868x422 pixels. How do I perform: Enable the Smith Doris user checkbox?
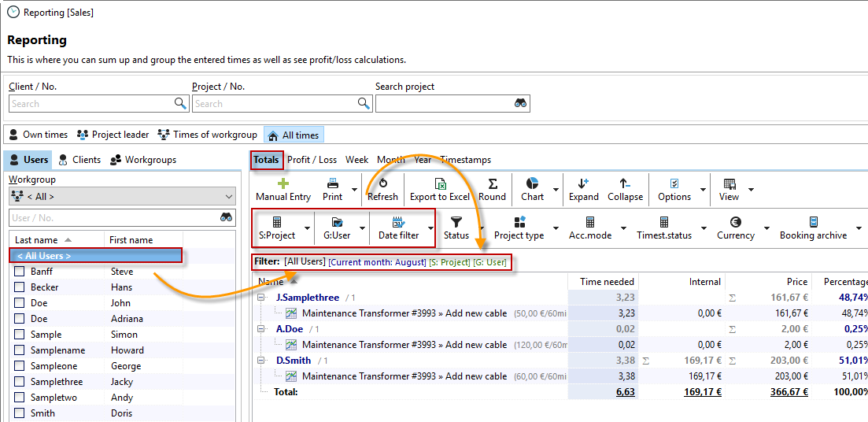pyautogui.click(x=20, y=413)
